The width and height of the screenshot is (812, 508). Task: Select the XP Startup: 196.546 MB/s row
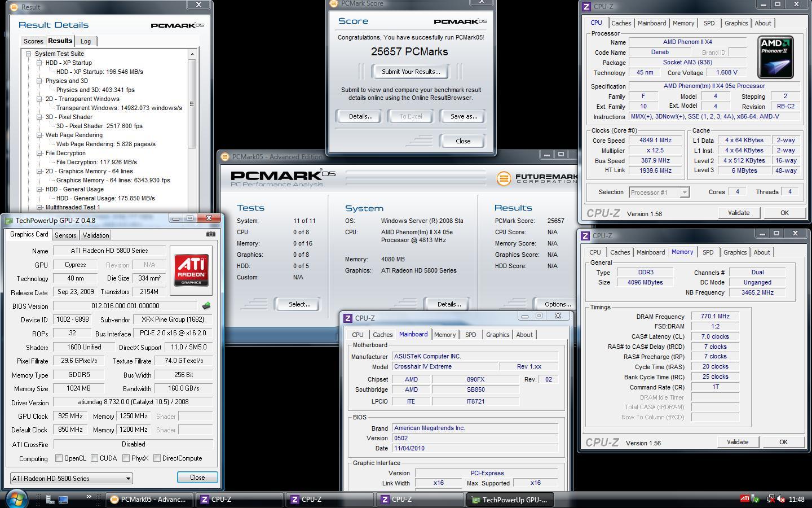100,72
